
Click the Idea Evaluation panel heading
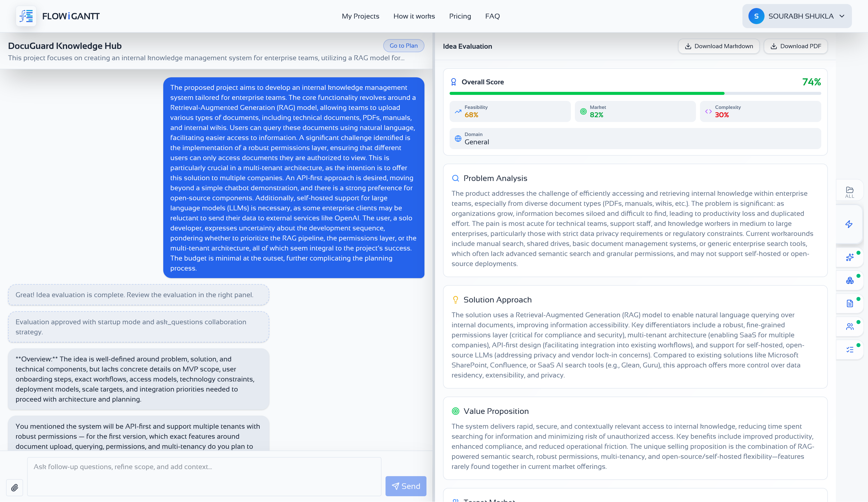pyautogui.click(x=467, y=46)
